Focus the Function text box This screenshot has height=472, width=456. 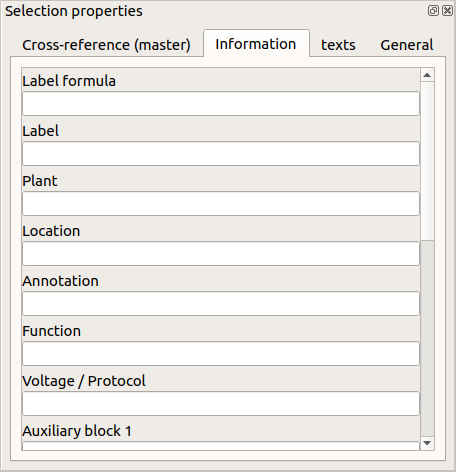221,354
